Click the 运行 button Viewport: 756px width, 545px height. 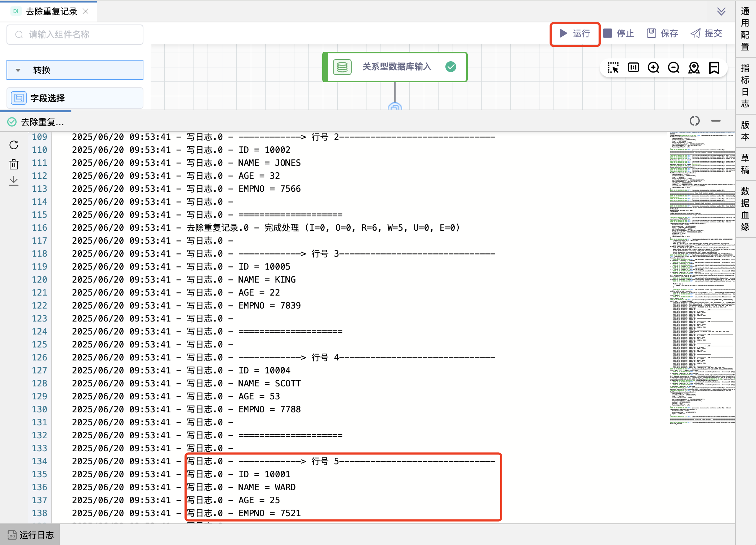575,34
